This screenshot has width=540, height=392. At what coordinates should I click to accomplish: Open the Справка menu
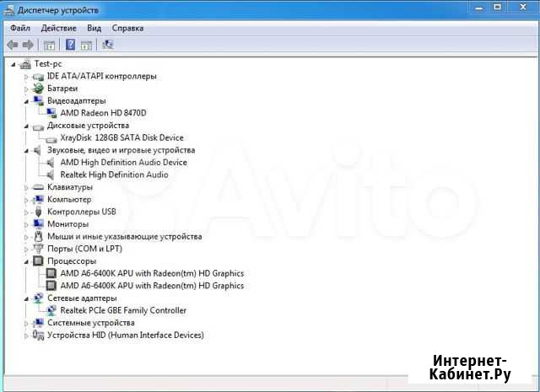(127, 28)
